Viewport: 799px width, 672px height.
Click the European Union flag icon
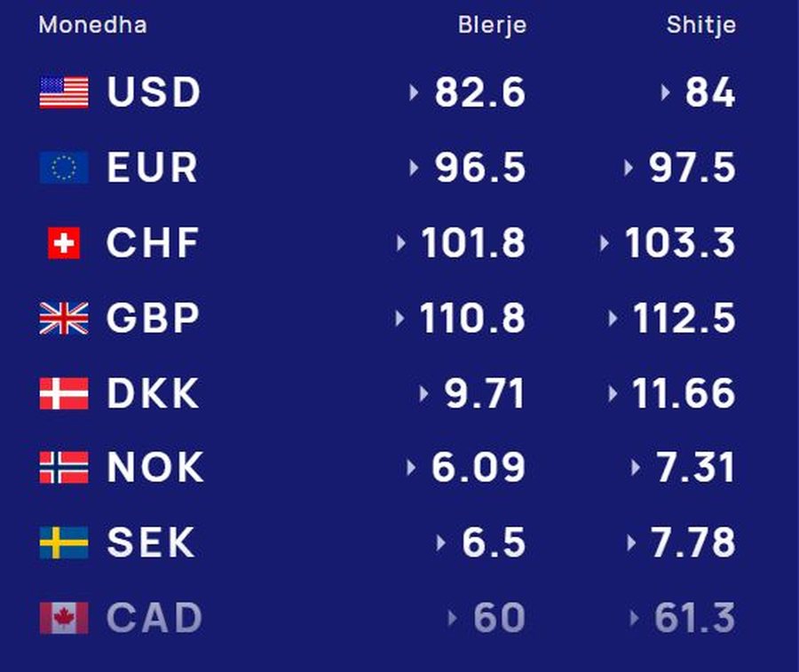click(64, 167)
